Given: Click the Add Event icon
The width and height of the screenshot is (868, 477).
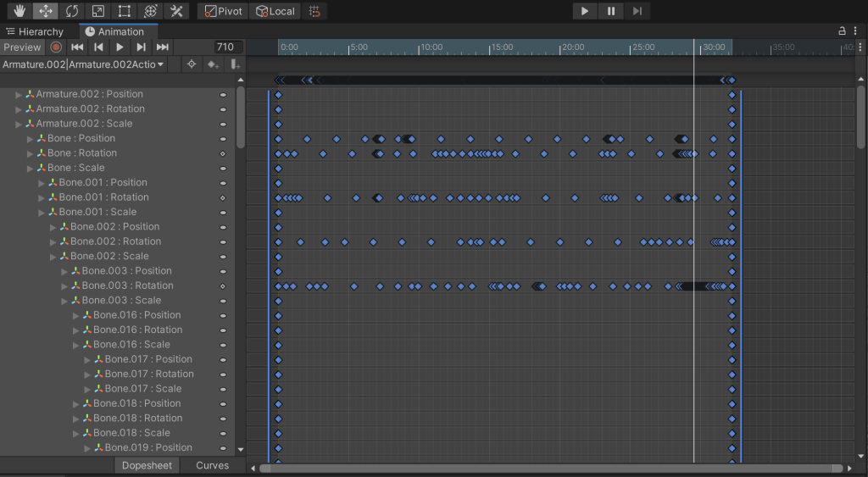Looking at the screenshot, I should [236, 64].
